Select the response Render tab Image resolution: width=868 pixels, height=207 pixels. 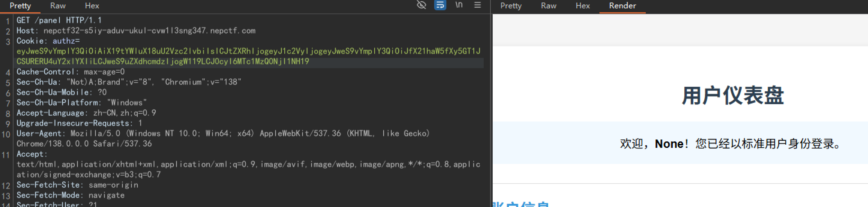click(x=622, y=6)
